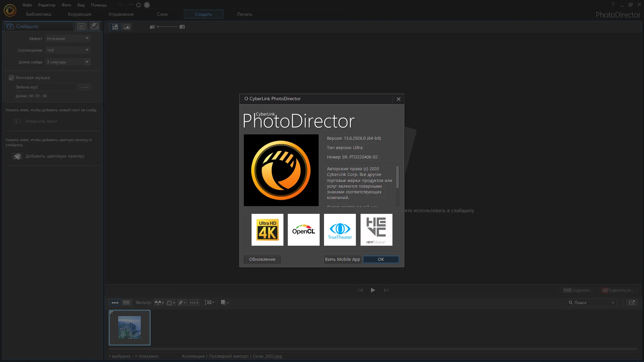Viewport: 644px width, 362px height.
Task: Switch to the Печать module
Action: [245, 14]
